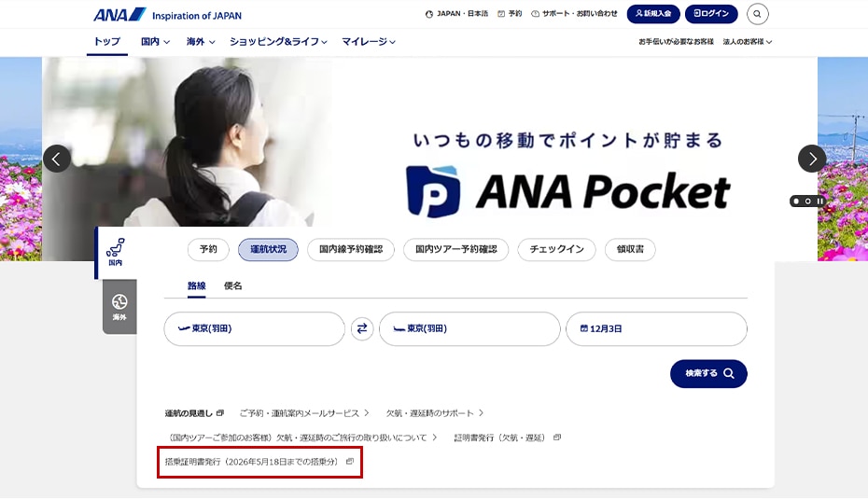Expand the 海外 navigation menu
This screenshot has width=868, height=500.
tap(201, 41)
